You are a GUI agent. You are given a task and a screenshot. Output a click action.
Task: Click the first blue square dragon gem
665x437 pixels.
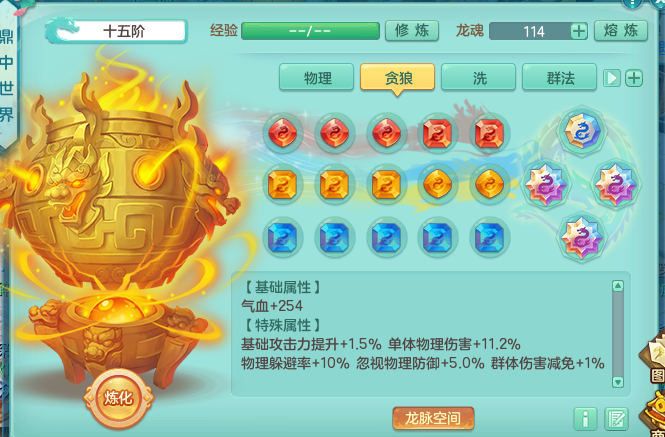pos(283,237)
